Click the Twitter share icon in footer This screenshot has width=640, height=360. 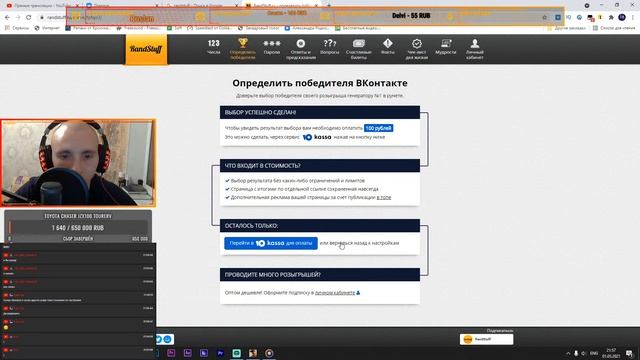coord(159,339)
